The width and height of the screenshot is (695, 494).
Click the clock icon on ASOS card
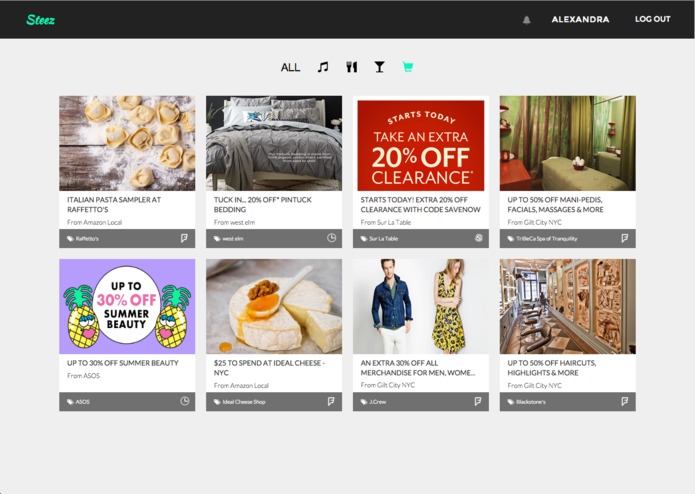[184, 401]
